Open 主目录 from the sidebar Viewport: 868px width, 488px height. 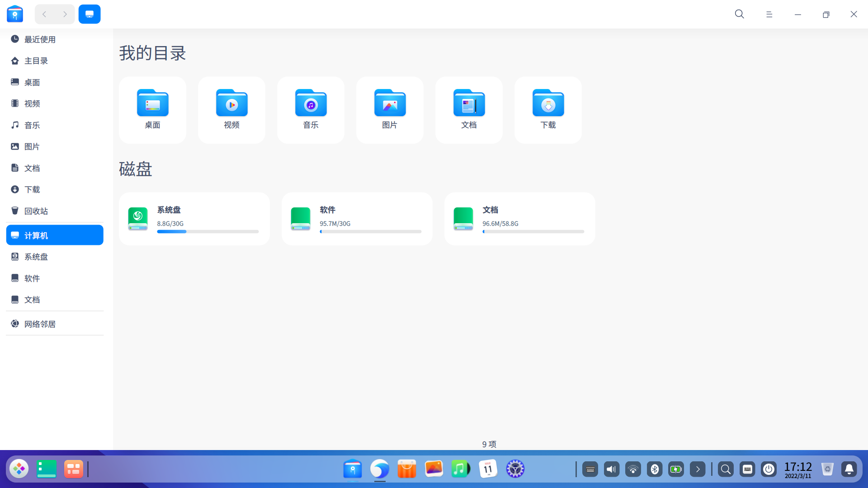click(x=36, y=61)
